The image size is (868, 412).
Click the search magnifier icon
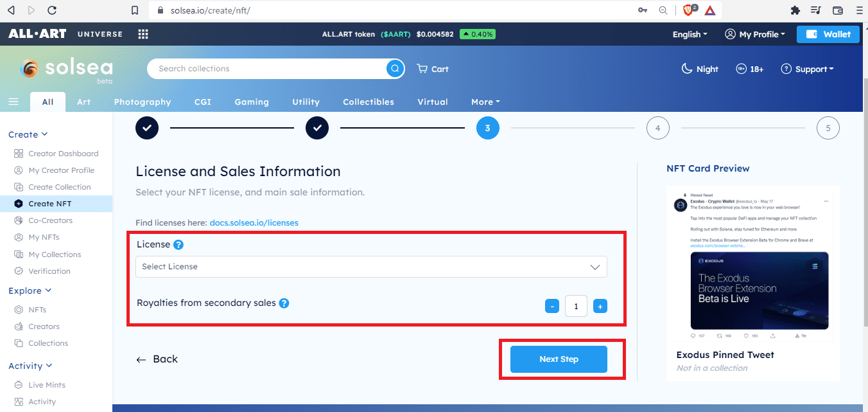[395, 69]
